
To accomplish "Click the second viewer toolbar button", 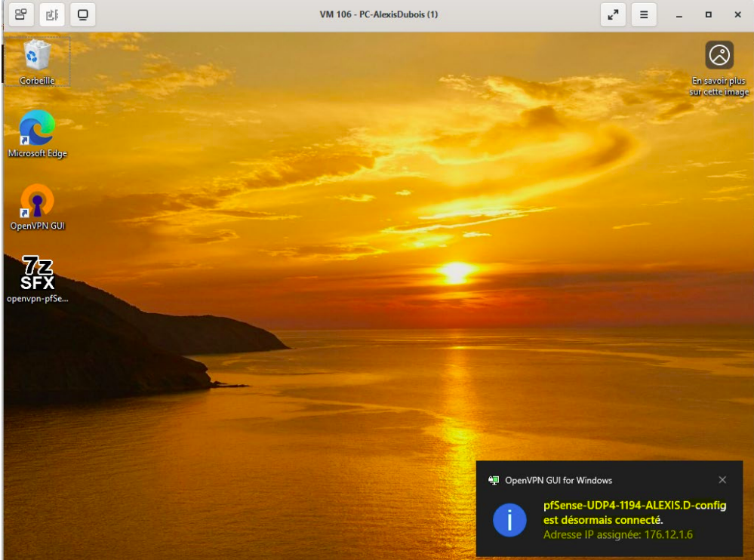I will click(52, 14).
